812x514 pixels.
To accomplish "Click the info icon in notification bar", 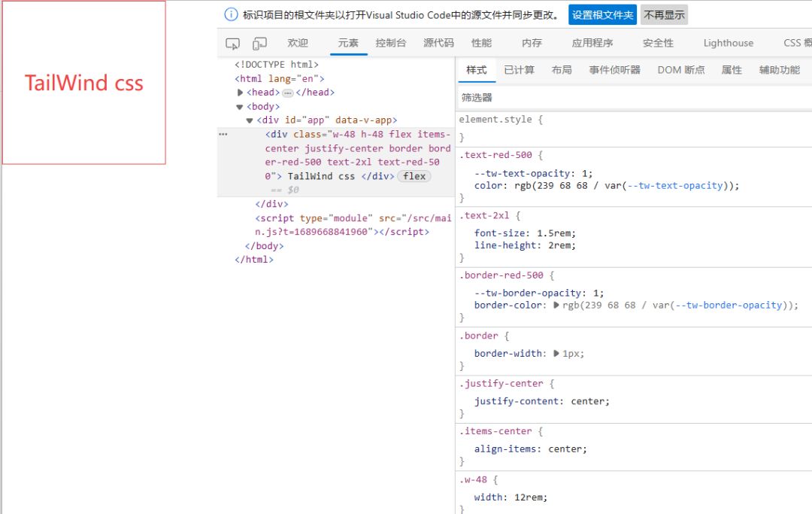I will click(231, 15).
